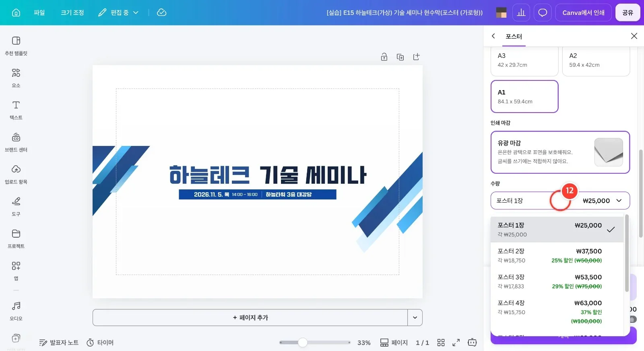Enter fullscreen with expand arrows icon

(456, 343)
